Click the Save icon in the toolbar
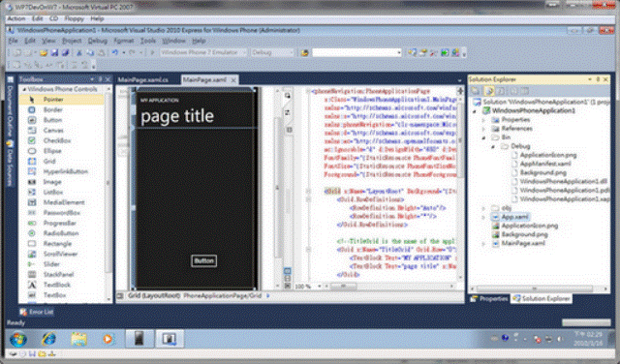This screenshot has width=620, height=364. [54, 52]
